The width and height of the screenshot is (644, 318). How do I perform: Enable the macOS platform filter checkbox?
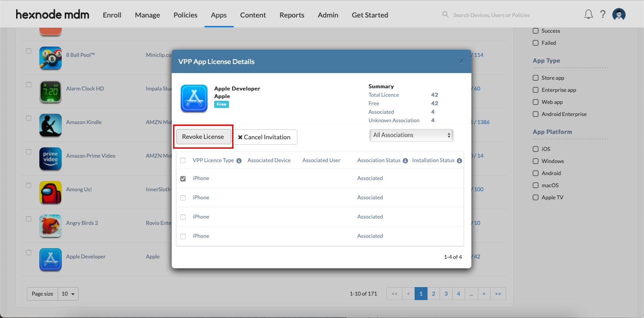[x=536, y=185]
